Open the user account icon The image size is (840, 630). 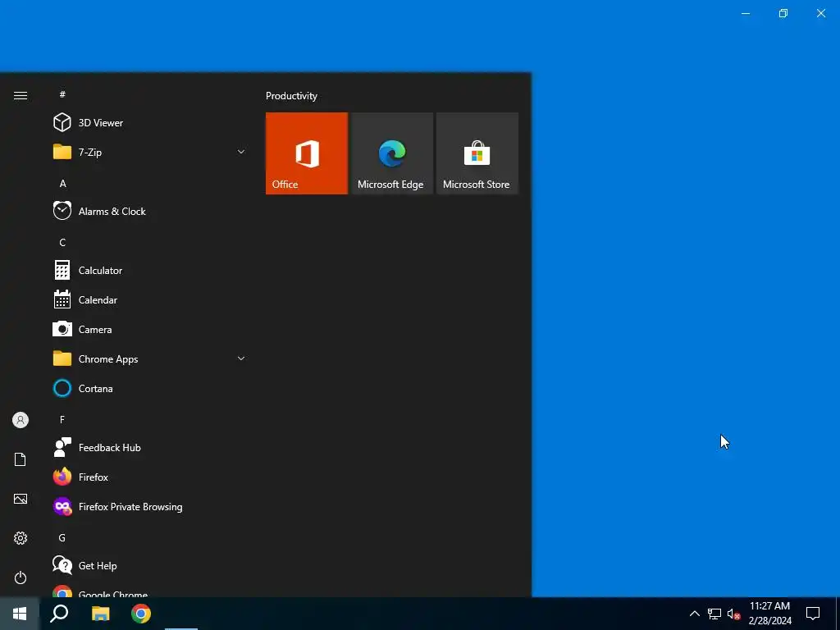(21, 420)
